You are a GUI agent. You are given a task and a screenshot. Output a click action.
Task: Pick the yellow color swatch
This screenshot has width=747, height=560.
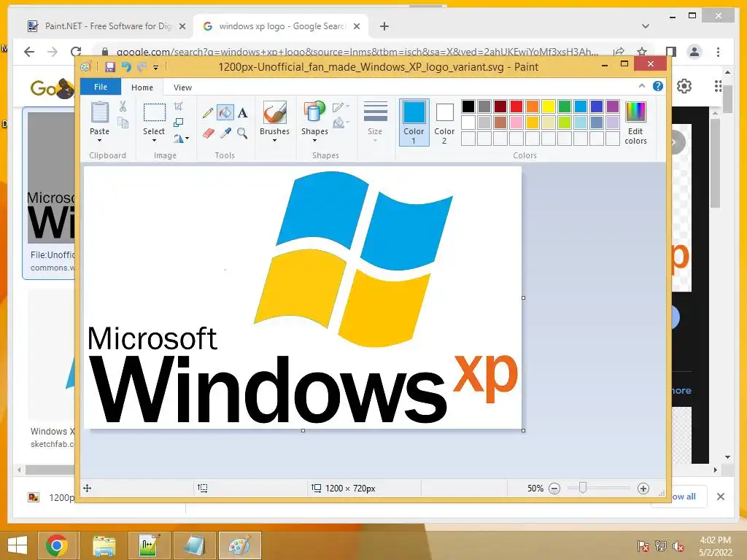pyautogui.click(x=549, y=106)
